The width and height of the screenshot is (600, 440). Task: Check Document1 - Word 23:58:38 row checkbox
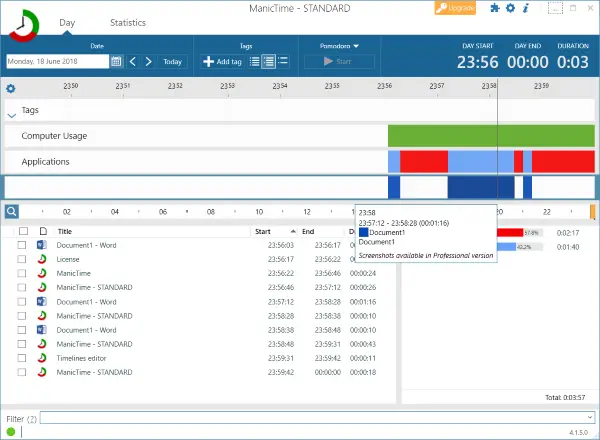(x=22, y=330)
